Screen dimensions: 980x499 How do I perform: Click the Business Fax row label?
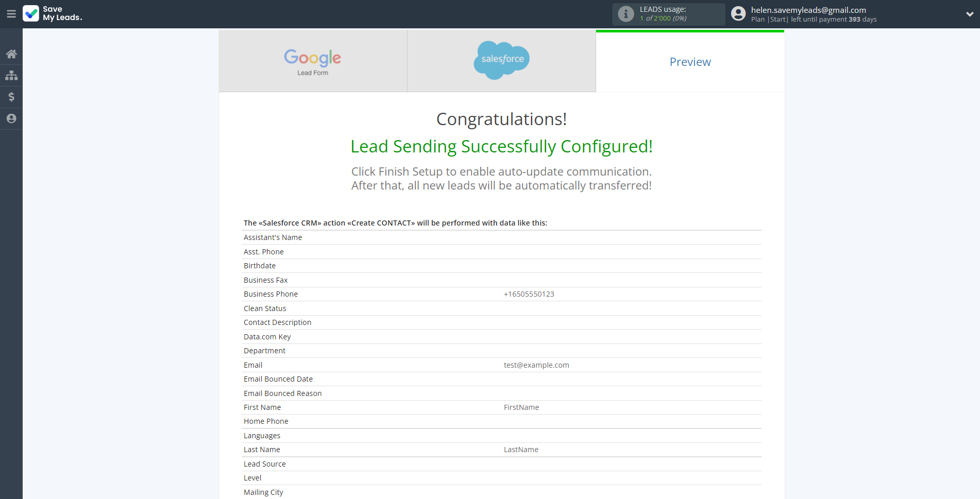tap(265, 280)
